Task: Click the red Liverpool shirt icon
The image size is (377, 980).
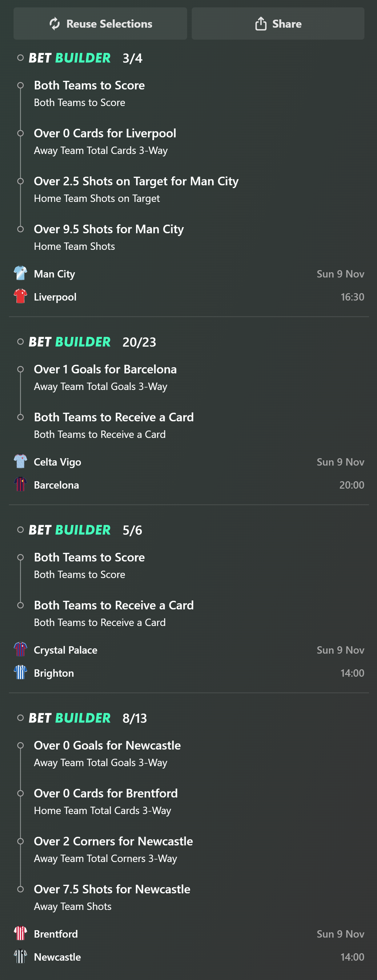Action: pos(21,296)
